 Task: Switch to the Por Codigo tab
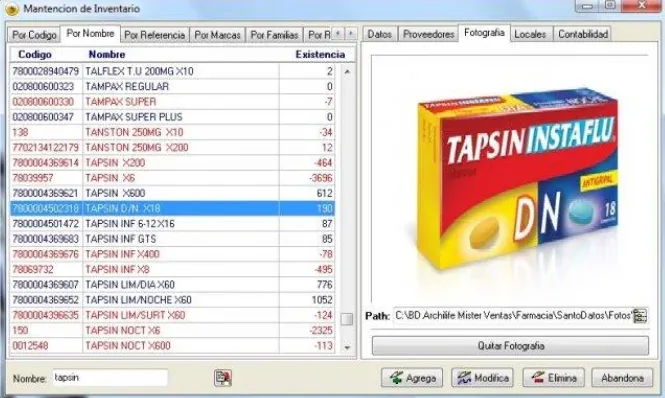click(x=34, y=35)
